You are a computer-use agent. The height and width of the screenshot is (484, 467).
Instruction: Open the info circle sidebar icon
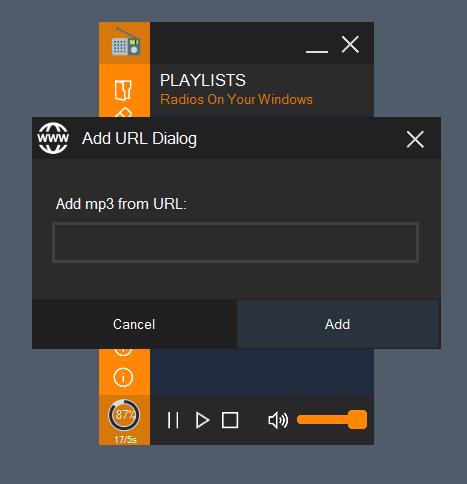tap(123, 377)
